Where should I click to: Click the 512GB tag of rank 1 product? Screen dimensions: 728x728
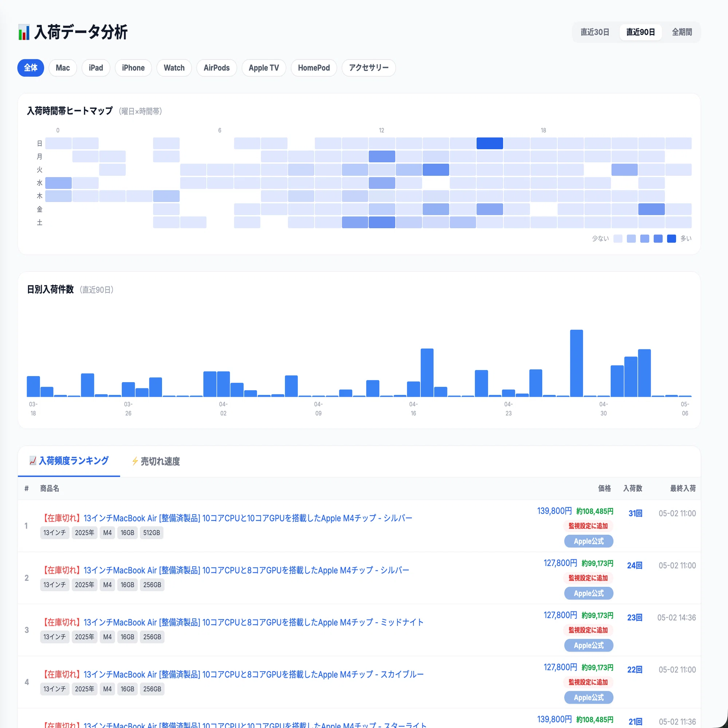pos(151,533)
